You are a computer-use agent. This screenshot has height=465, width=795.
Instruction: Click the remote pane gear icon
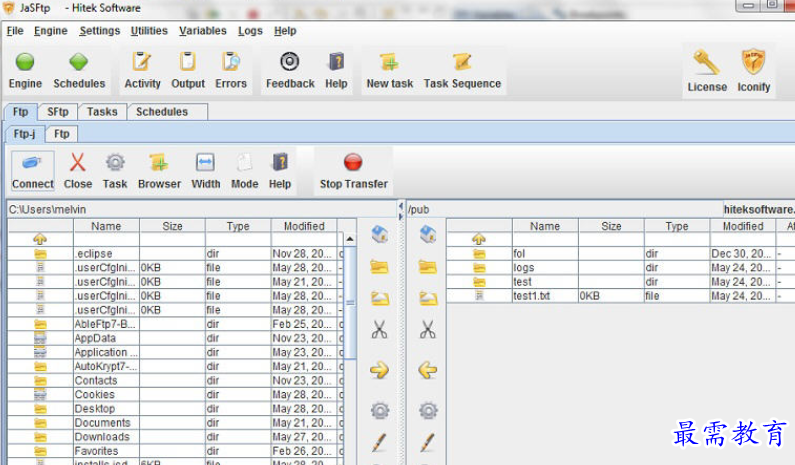(x=428, y=410)
